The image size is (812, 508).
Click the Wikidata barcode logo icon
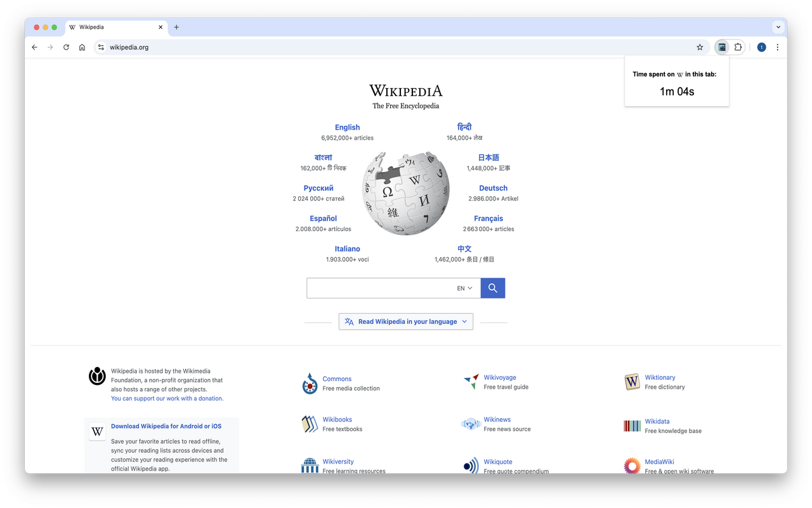click(x=632, y=426)
